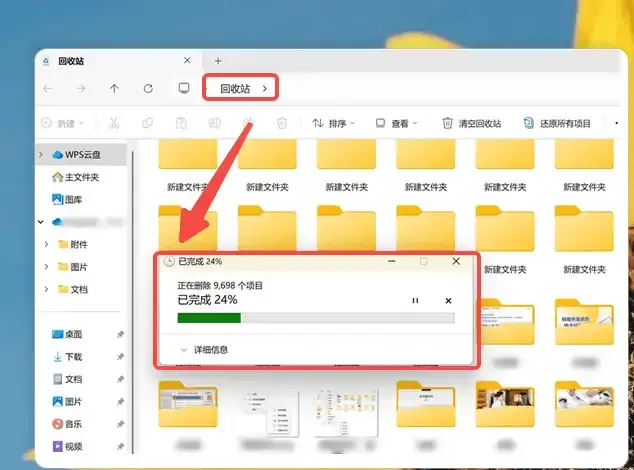634x470 pixels.
Task: Open 新建 dropdown menu
Action: (63, 123)
